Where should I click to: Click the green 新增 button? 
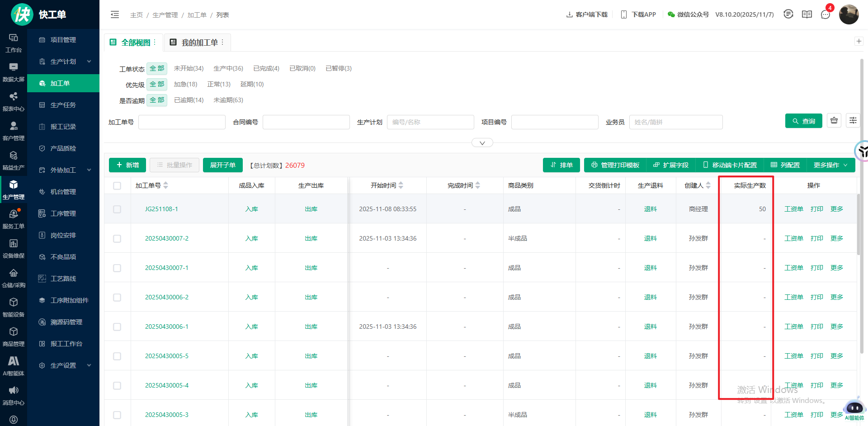(127, 165)
